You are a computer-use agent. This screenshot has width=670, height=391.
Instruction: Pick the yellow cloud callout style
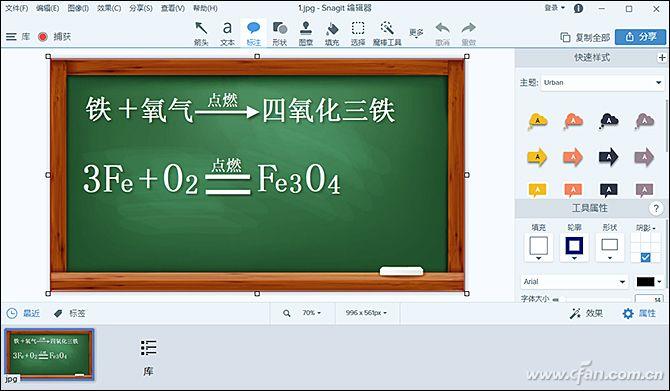point(538,121)
